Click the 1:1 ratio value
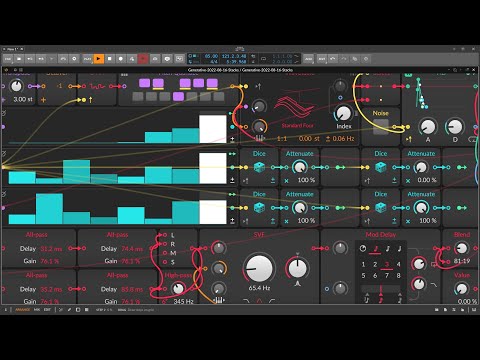Image resolution: width=480 pixels, height=360 pixels. 282,139
